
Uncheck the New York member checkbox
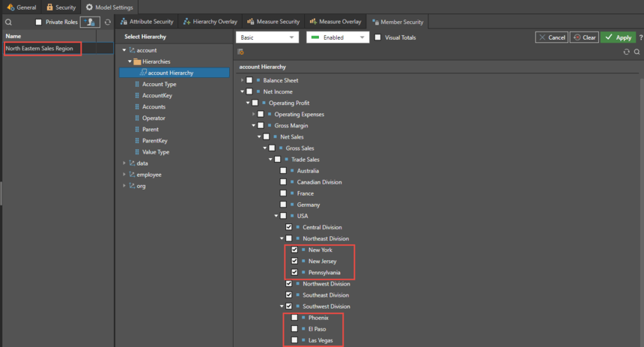(294, 250)
